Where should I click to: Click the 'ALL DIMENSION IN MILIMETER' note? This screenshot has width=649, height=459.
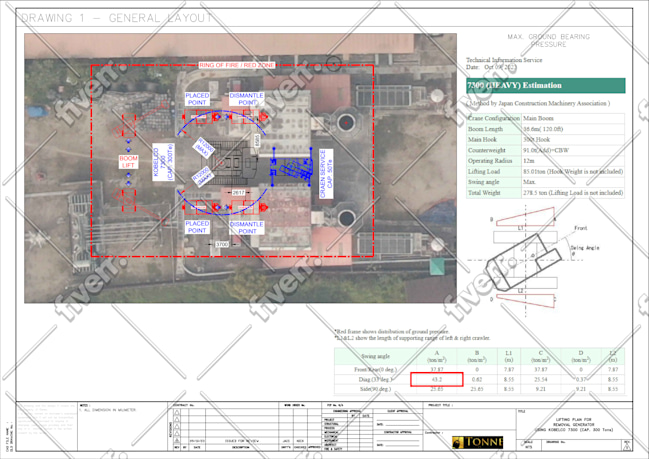(x=108, y=410)
